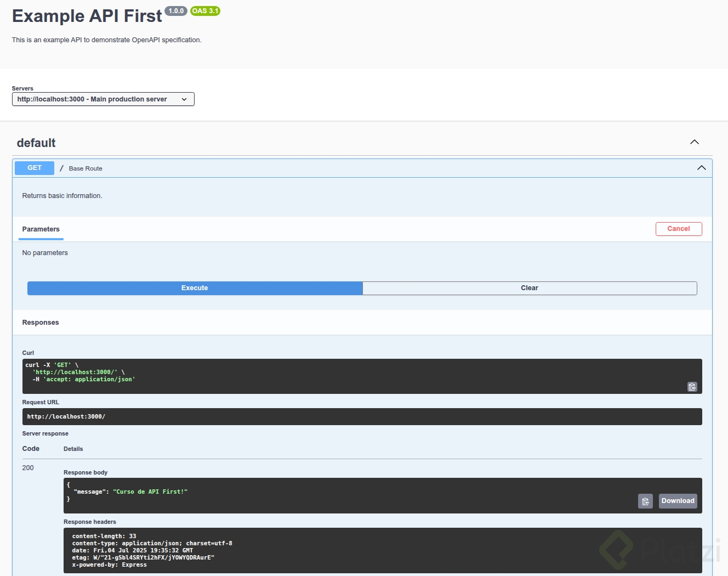728x576 pixels.
Task: Click the 200 status code
Action: (x=28, y=468)
